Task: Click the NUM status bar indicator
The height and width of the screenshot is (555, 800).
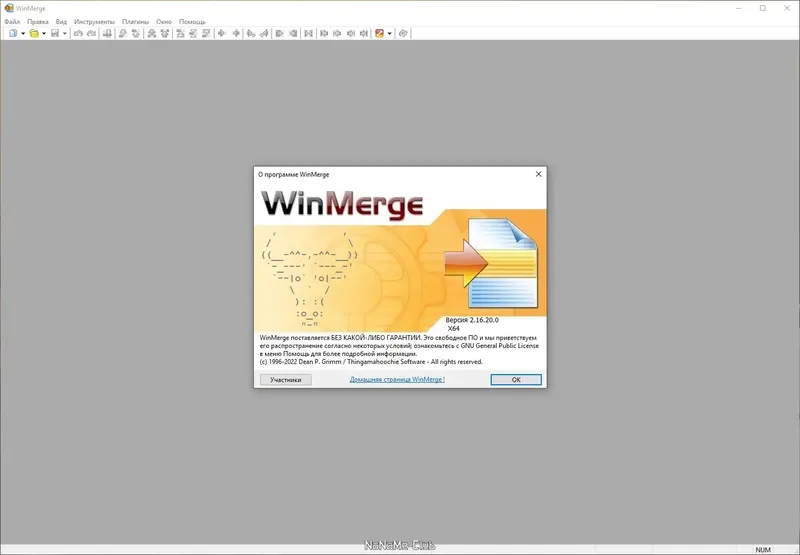Action: point(763,549)
